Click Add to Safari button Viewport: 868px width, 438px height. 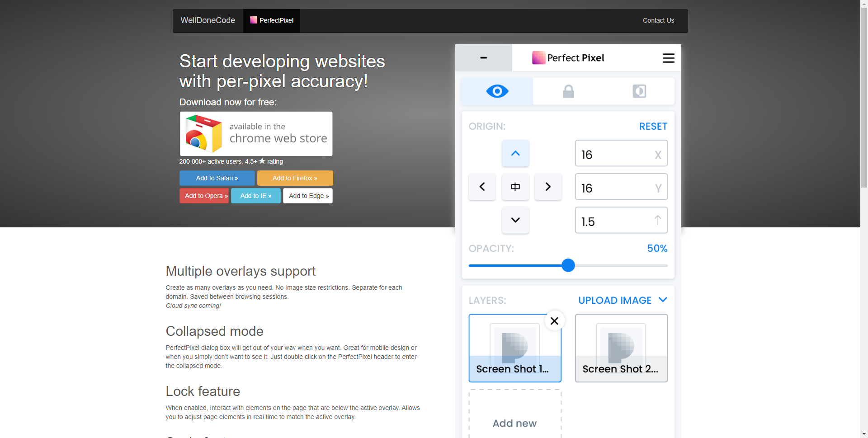pyautogui.click(x=217, y=178)
